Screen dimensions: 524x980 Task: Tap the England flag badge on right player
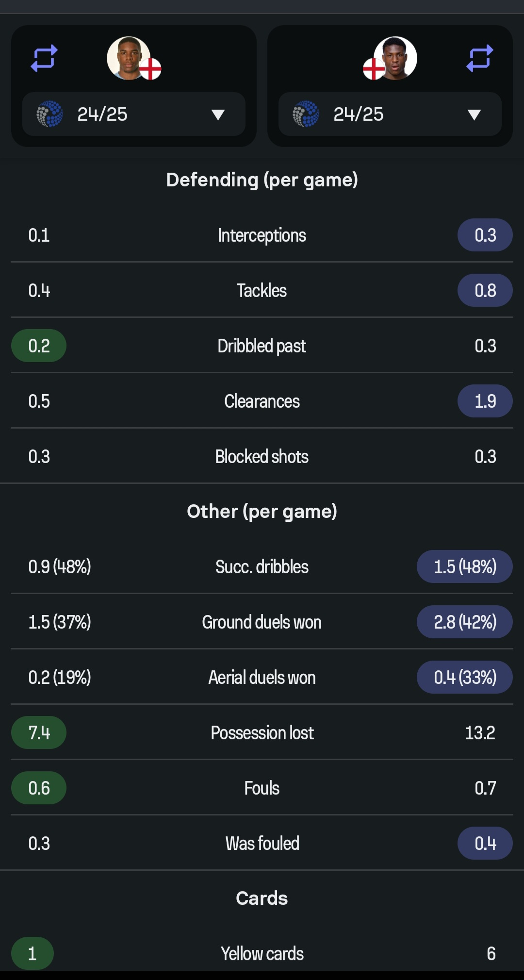click(x=374, y=69)
